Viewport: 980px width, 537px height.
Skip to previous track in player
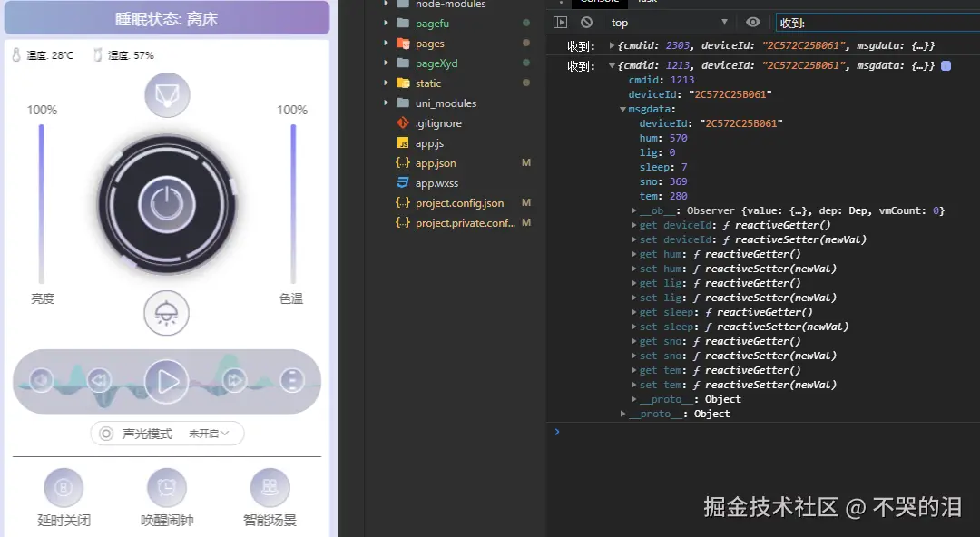[x=99, y=380]
